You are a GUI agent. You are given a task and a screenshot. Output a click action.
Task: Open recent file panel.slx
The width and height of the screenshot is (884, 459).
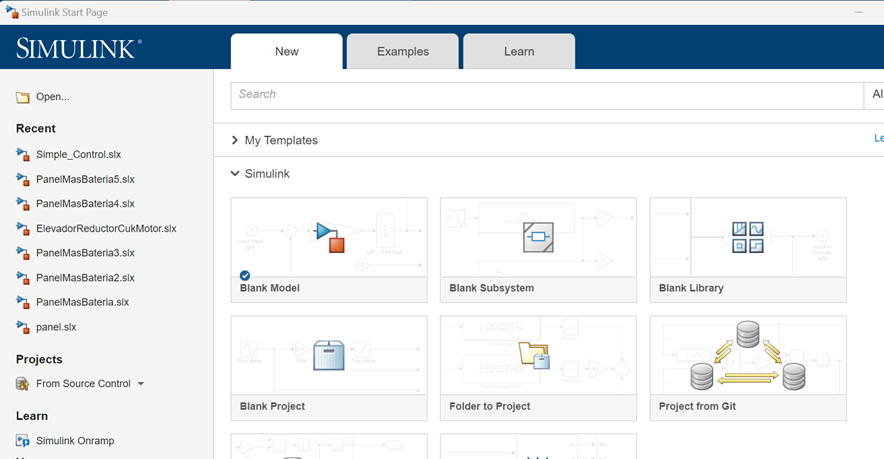point(56,327)
